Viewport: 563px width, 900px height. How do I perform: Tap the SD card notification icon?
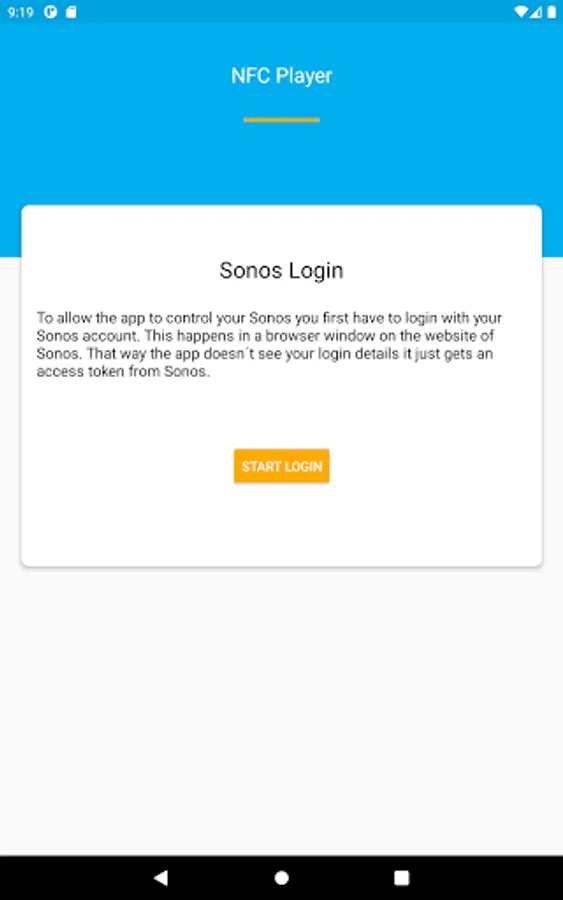[x=71, y=12]
